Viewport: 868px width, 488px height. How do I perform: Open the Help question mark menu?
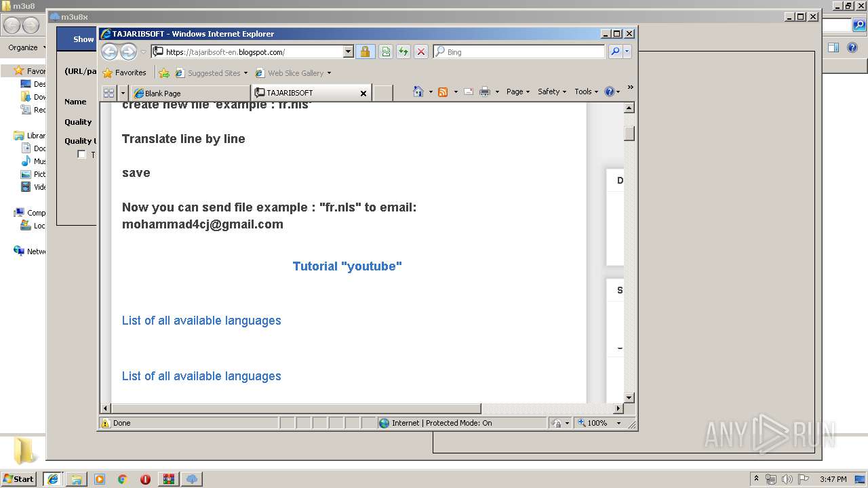pos(612,91)
